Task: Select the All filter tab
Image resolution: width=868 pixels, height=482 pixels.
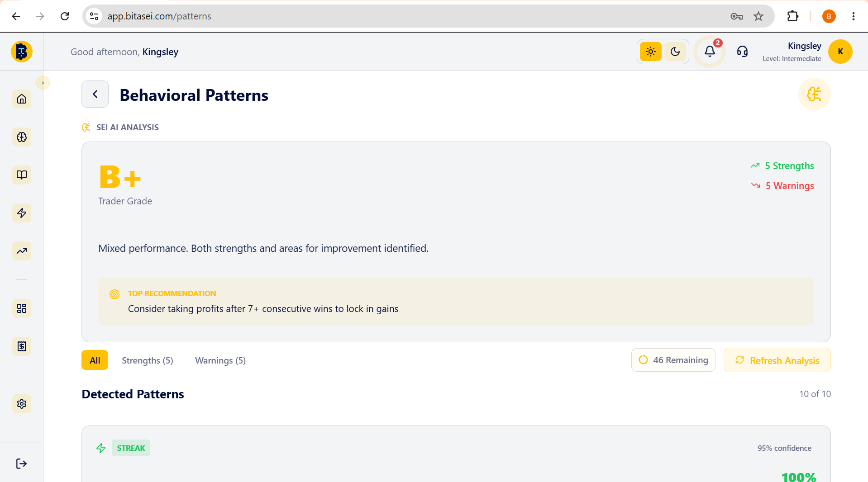Action: point(95,360)
